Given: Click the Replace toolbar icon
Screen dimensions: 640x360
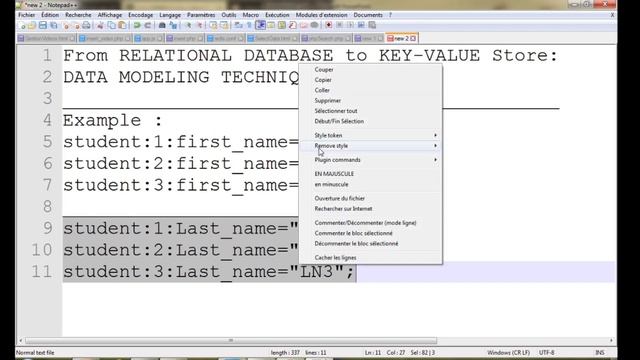Looking at the screenshot, I should pos(173,25).
